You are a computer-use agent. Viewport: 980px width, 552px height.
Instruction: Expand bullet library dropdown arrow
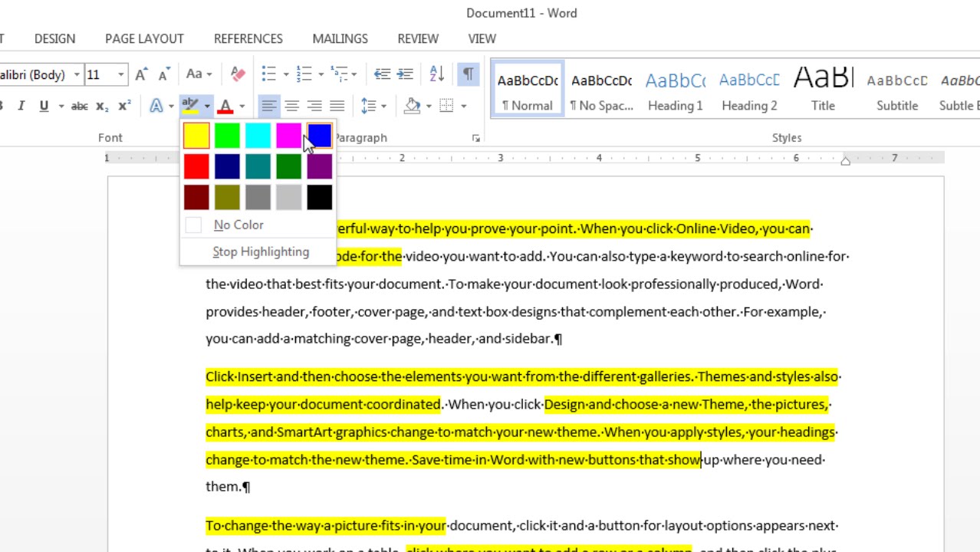point(285,74)
